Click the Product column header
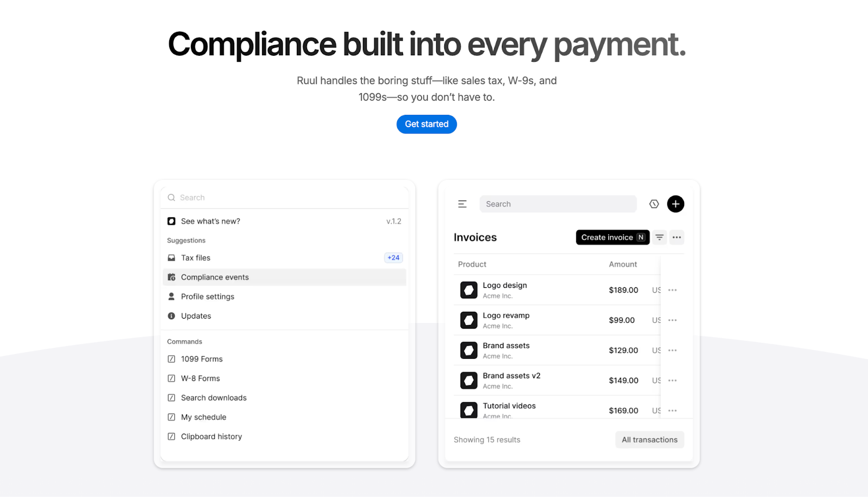Image resolution: width=868 pixels, height=497 pixels. (x=472, y=264)
